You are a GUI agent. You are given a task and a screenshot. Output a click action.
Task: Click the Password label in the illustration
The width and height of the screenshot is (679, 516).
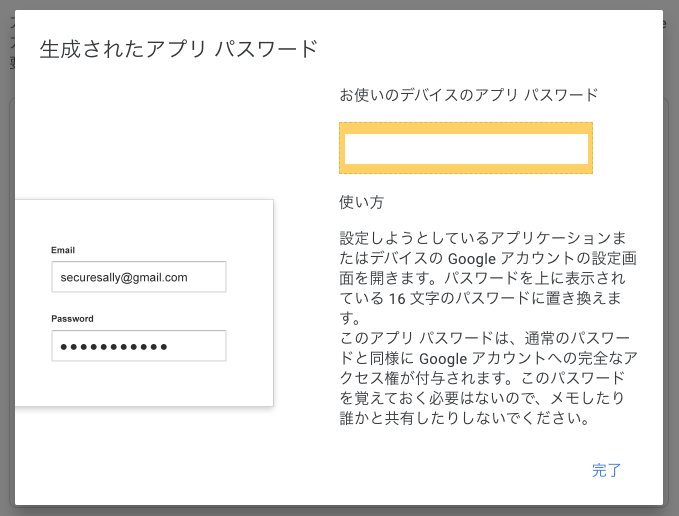[x=72, y=319]
